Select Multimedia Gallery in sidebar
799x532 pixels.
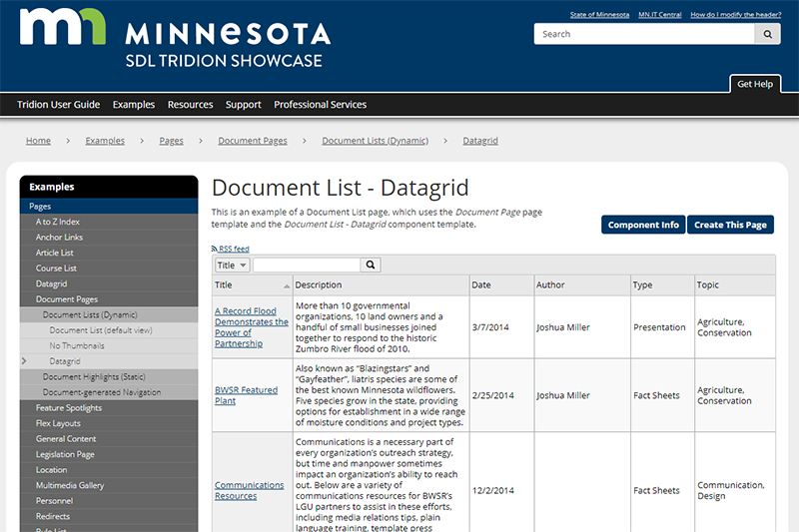[x=70, y=485]
